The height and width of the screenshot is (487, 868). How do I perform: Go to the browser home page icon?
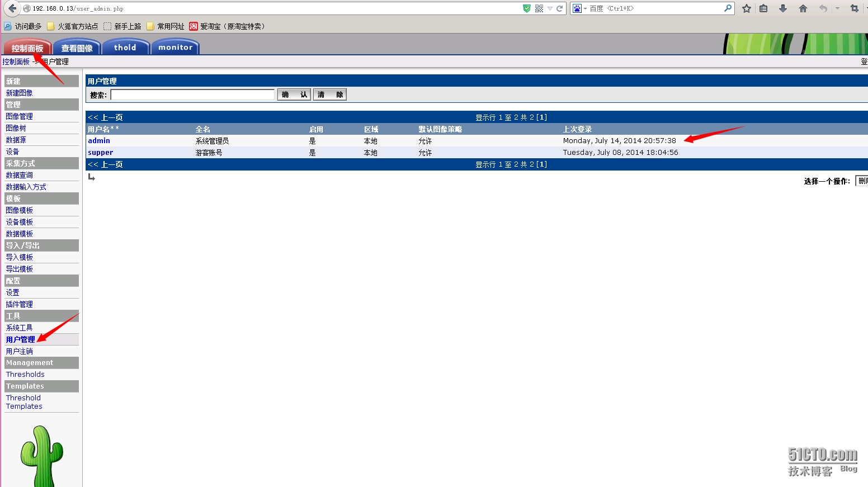(803, 8)
